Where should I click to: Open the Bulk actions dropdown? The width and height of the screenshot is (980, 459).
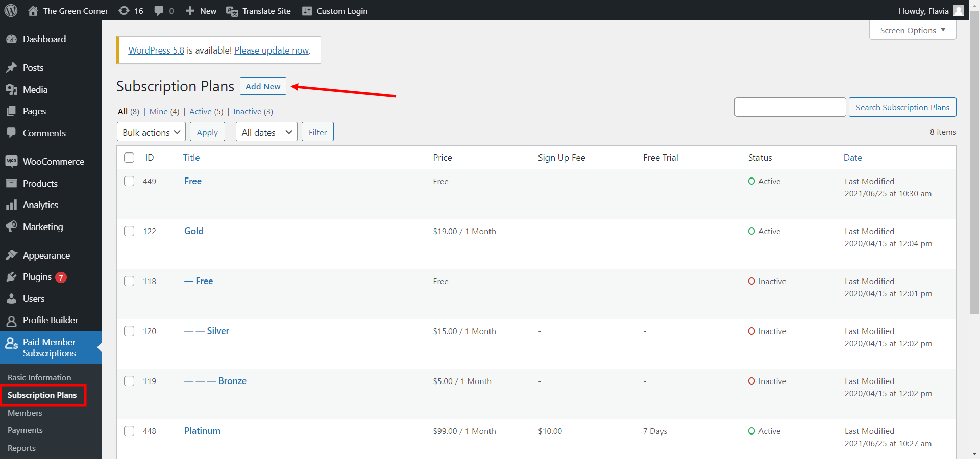(x=151, y=132)
